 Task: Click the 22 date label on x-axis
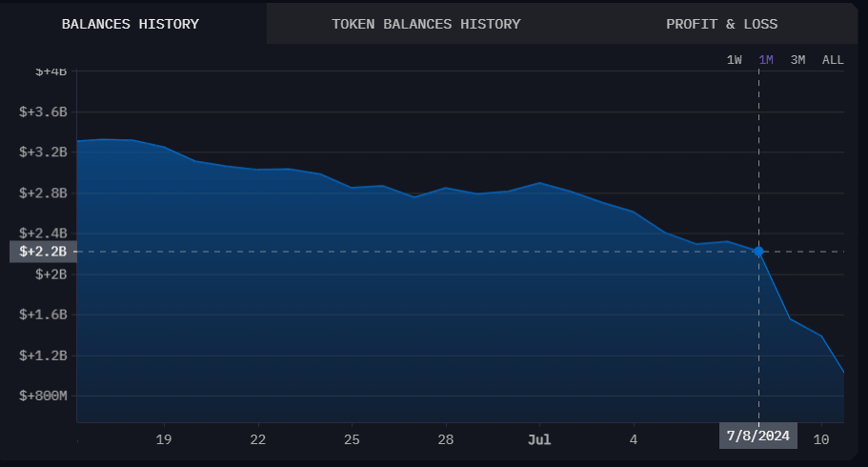pos(258,440)
